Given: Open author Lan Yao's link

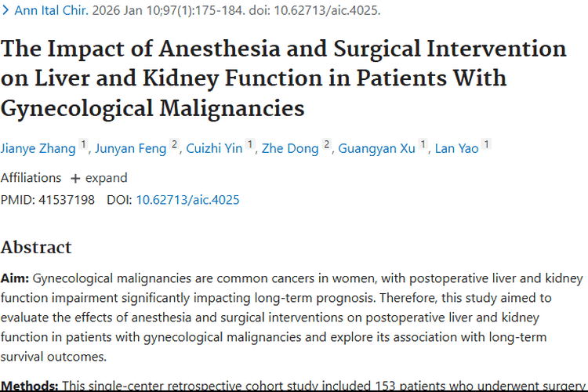Looking at the screenshot, I should click(456, 148).
